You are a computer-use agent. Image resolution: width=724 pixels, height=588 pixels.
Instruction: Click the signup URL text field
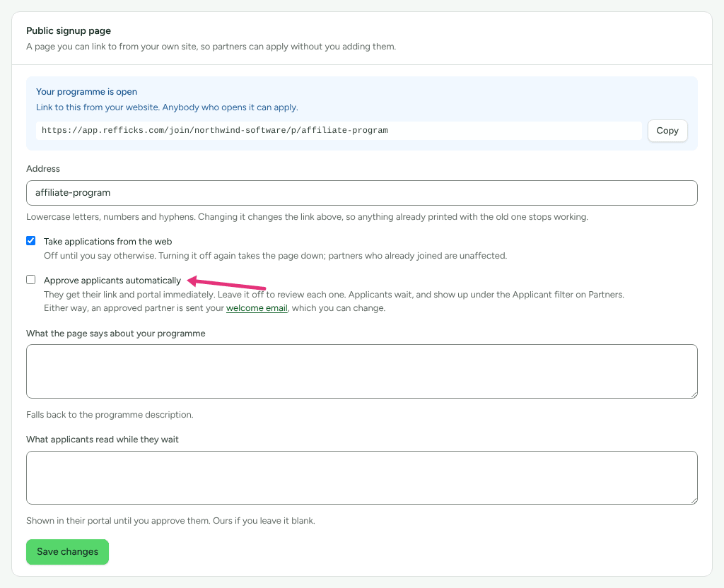(x=339, y=131)
